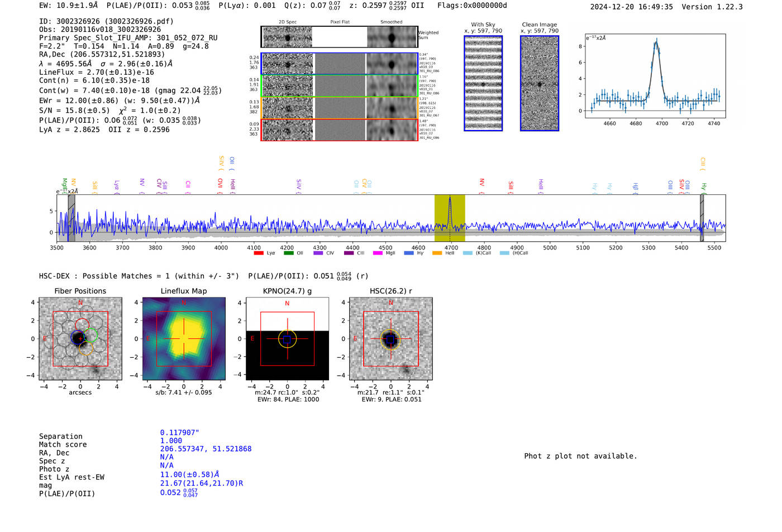Select the λ = 4695.56Å wavelength line
782x532 pixels.
pyautogui.click(x=106, y=64)
